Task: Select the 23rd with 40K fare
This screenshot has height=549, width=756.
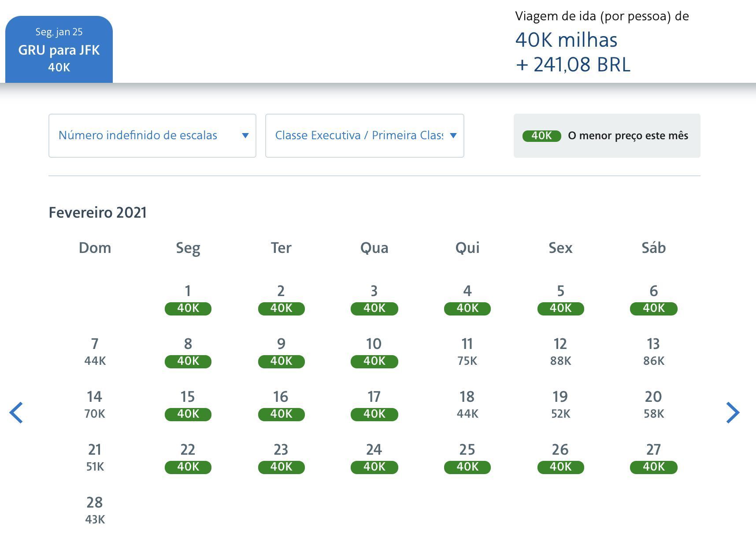Action: [x=281, y=458]
